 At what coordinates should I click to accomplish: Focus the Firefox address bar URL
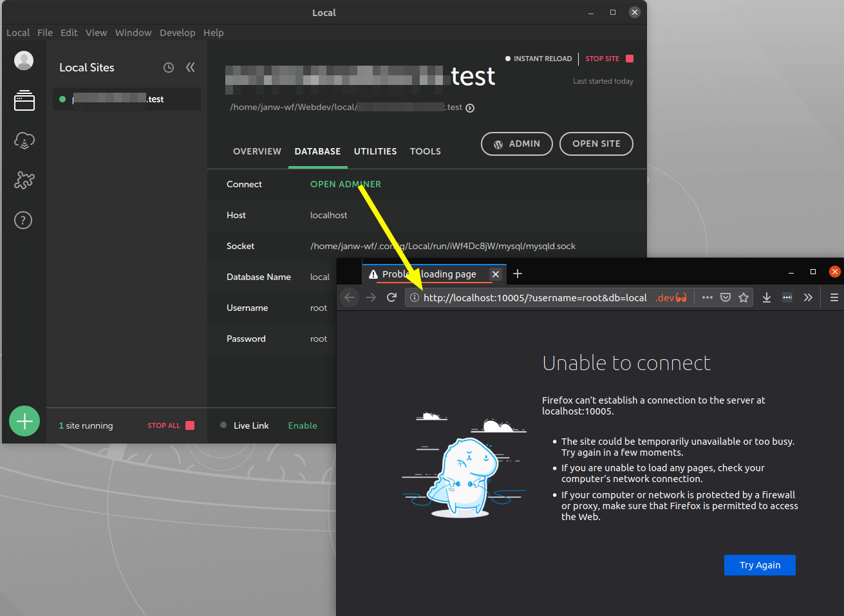[535, 297]
